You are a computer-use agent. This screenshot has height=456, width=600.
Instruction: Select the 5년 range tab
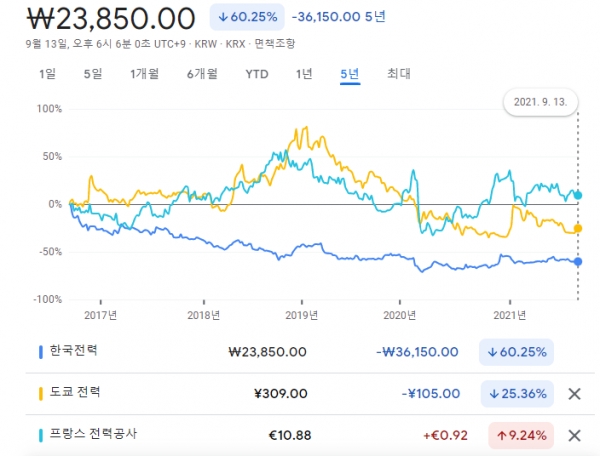[350, 74]
